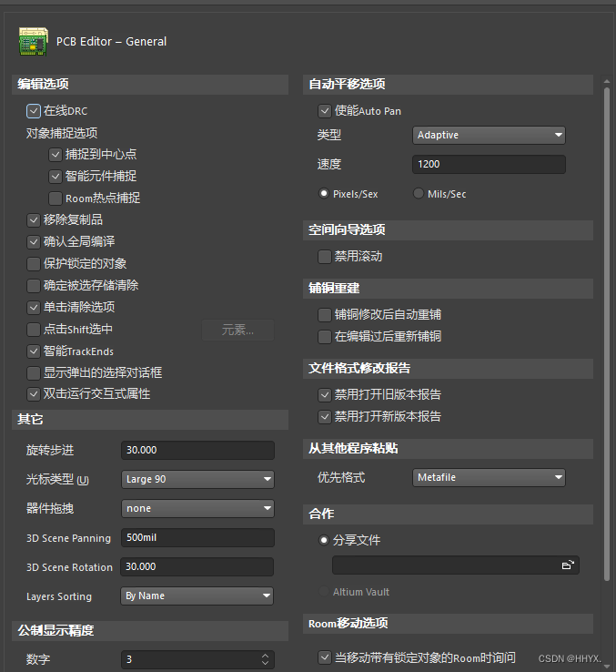Uncheck 捕捉到中心点 option
Image resolution: width=616 pixels, height=672 pixels.
(56, 154)
